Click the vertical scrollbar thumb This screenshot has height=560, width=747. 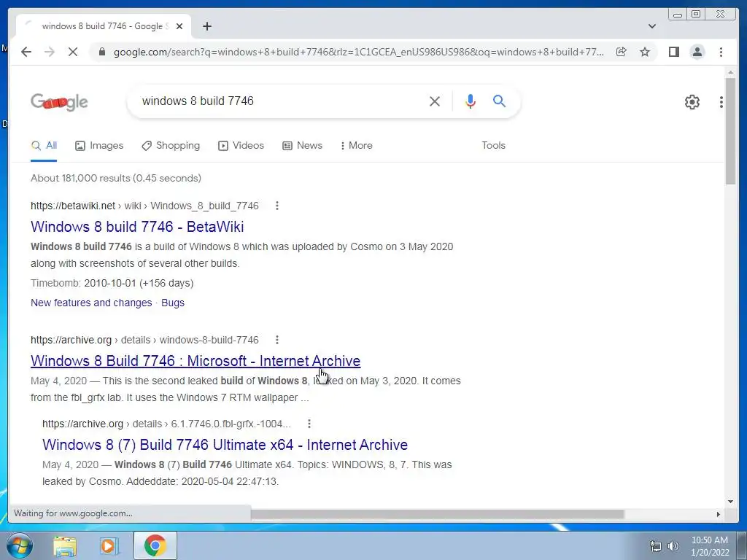(730, 131)
